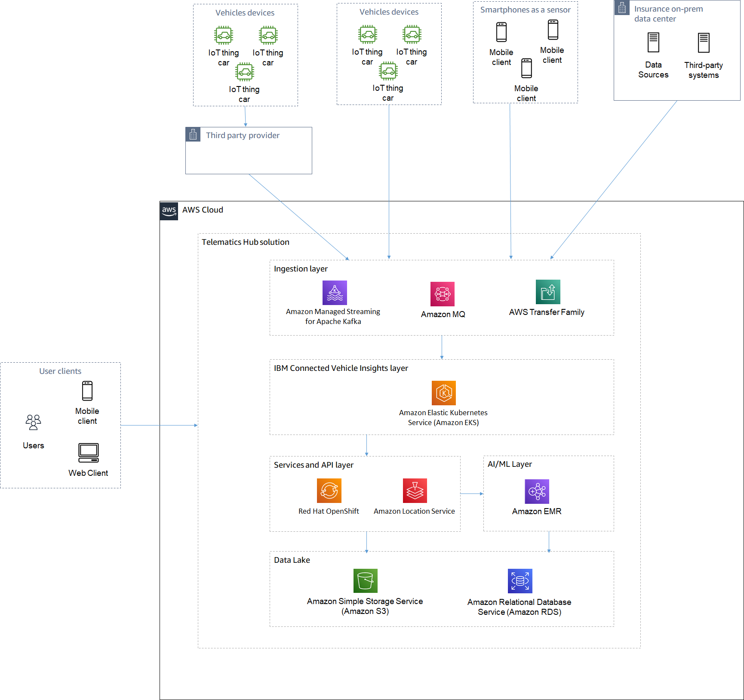Select the "IBM Connected Vehicle Insights layer" heading
The height and width of the screenshot is (700, 744).
pos(341,368)
